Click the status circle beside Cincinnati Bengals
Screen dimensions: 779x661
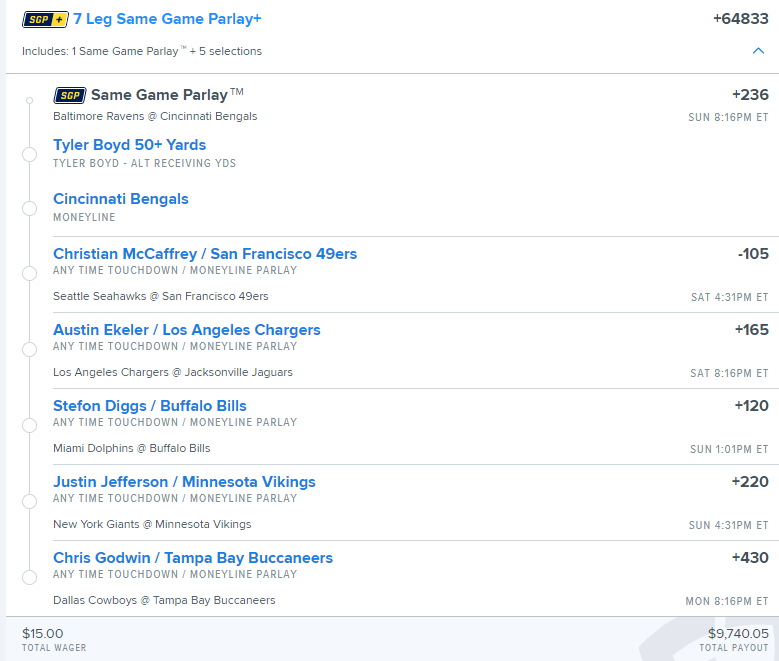click(x=30, y=209)
